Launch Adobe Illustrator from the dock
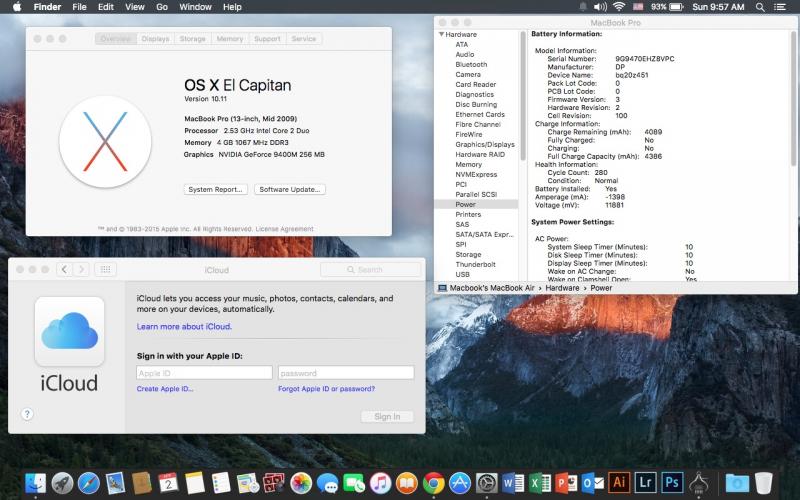 point(619,482)
